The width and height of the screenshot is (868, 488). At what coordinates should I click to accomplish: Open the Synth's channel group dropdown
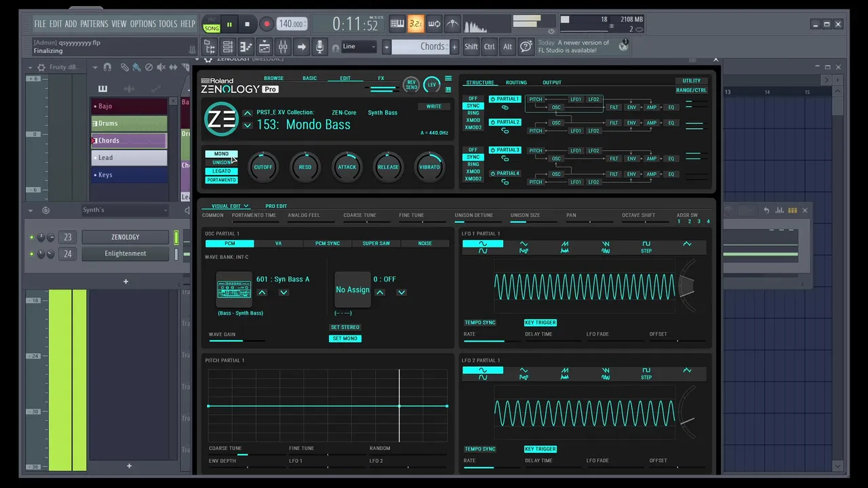125,210
